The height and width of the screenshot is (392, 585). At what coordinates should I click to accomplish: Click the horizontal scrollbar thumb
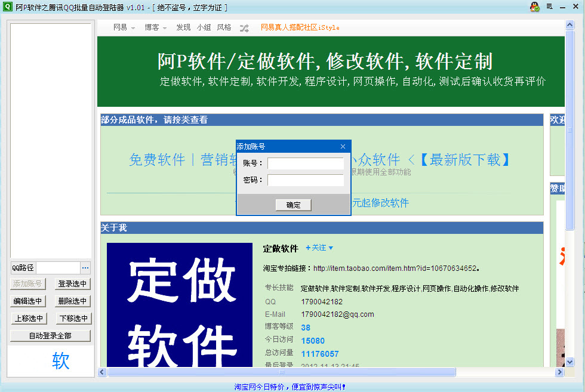click(282, 372)
